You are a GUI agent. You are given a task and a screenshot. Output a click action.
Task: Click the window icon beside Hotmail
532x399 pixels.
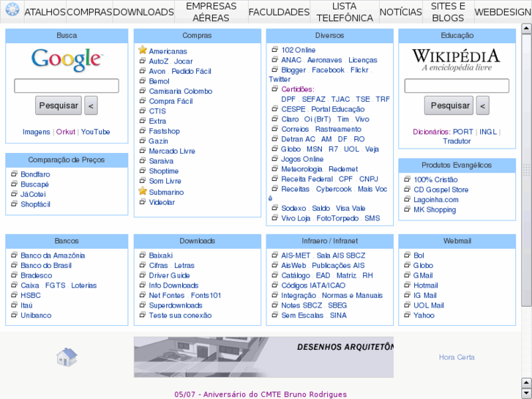click(x=407, y=285)
